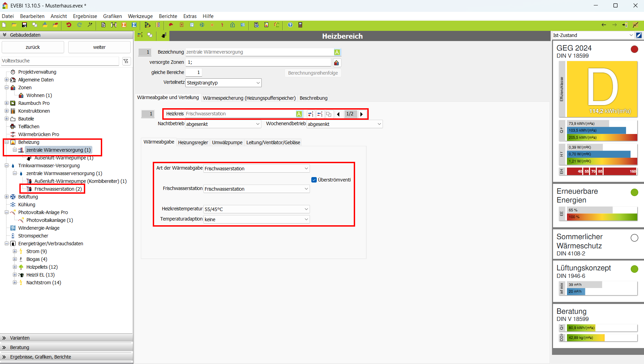
Task: Switch to Wärmespeicherung (Heizungspufferspeicher) tab
Action: [249, 98]
